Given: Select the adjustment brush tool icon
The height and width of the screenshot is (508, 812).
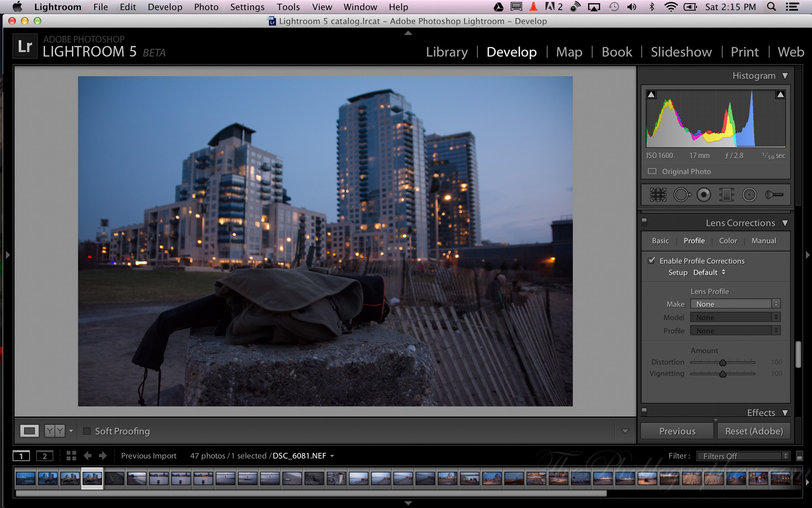Looking at the screenshot, I should click(774, 194).
